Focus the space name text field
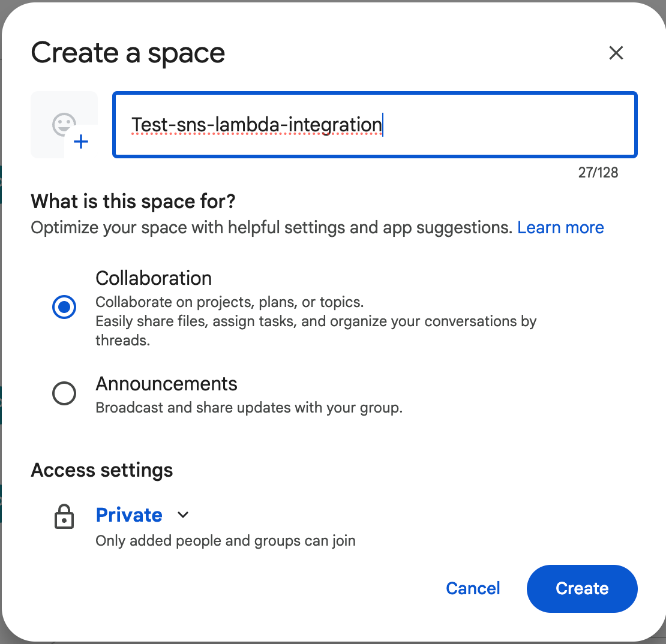This screenshot has width=666, height=644. point(374,125)
